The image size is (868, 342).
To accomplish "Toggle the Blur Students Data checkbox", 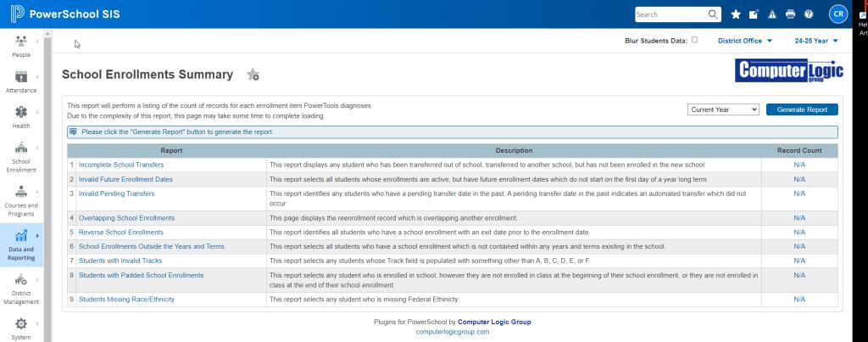I will click(695, 40).
